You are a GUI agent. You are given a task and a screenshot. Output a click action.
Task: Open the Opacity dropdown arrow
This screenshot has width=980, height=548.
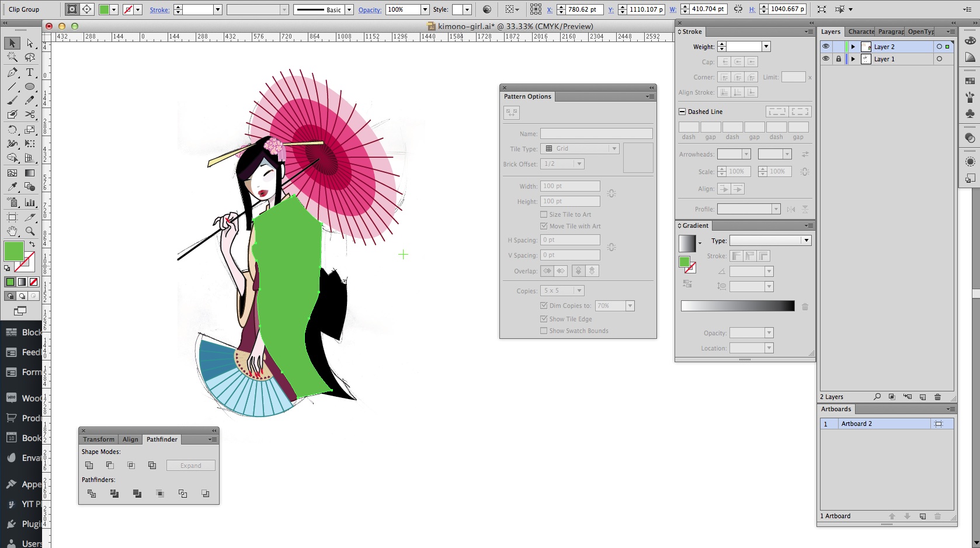(425, 9)
